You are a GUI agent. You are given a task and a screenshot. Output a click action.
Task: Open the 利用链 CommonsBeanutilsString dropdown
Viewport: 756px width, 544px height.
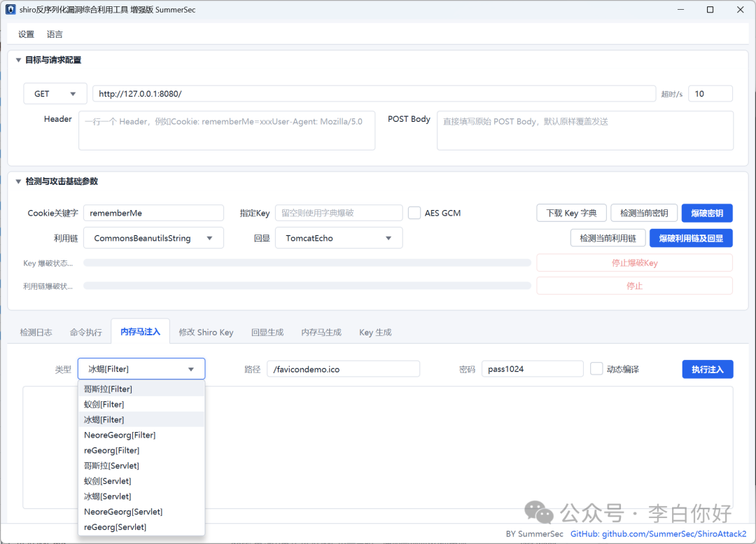coord(153,238)
